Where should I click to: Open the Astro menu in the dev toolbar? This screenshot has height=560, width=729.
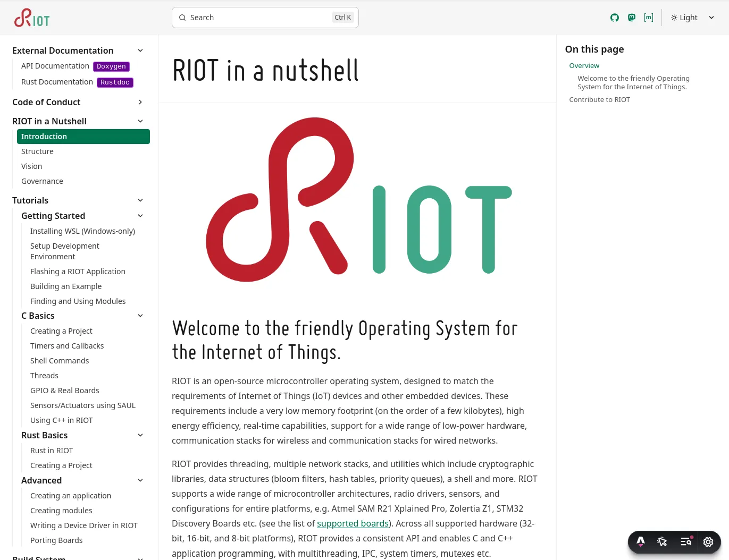click(x=641, y=542)
